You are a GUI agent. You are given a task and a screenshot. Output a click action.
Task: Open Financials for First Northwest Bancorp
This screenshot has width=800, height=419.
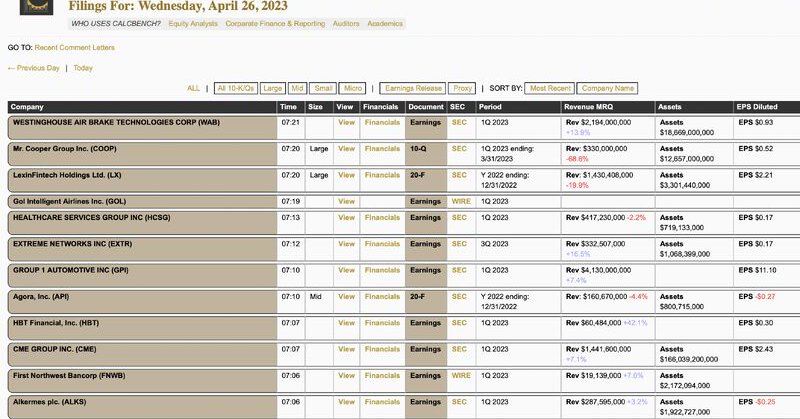coord(382,376)
